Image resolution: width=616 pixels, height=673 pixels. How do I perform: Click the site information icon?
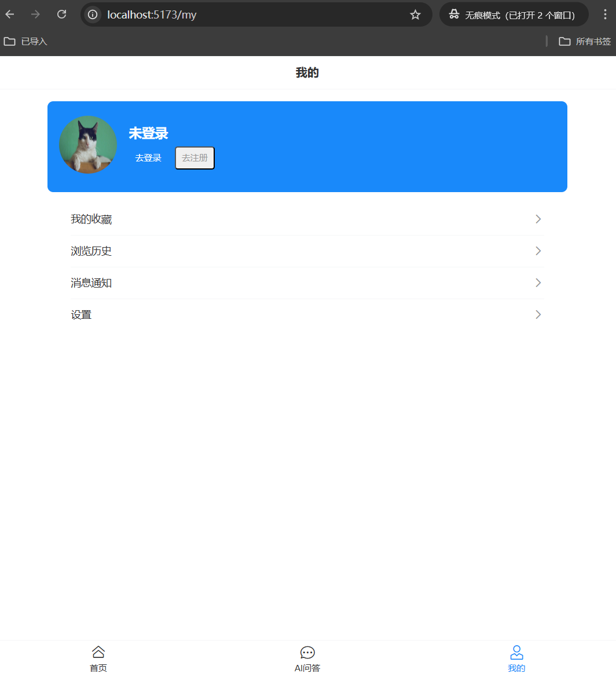pos(93,15)
